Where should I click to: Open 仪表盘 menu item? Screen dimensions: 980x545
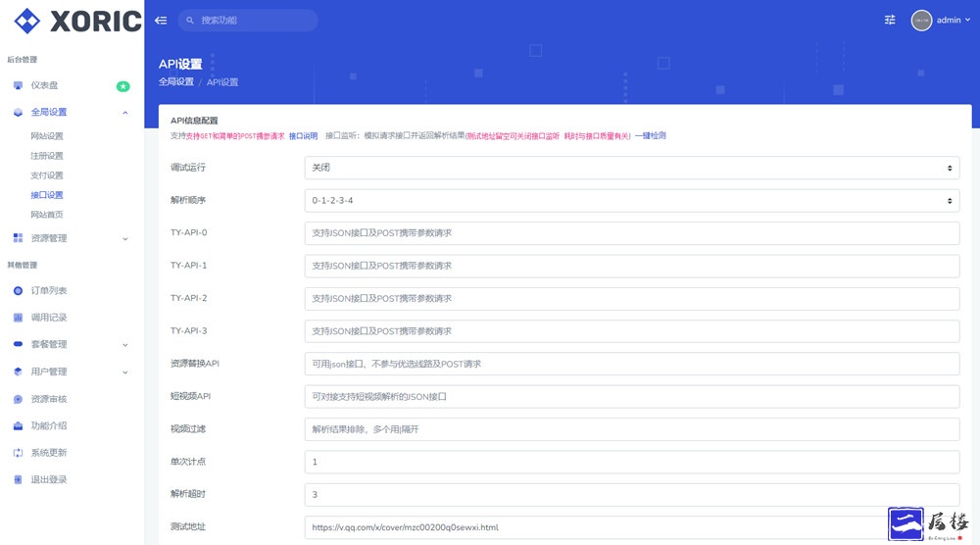click(44, 85)
